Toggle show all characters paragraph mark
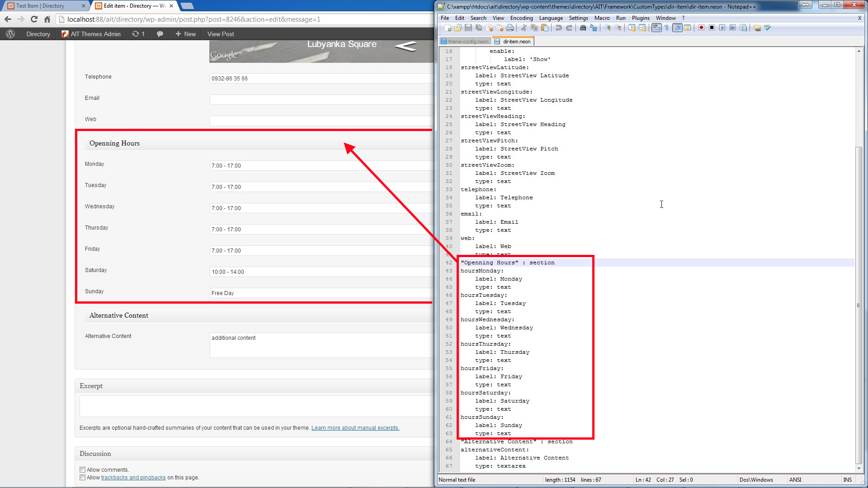This screenshot has height=488, width=868. point(666,28)
